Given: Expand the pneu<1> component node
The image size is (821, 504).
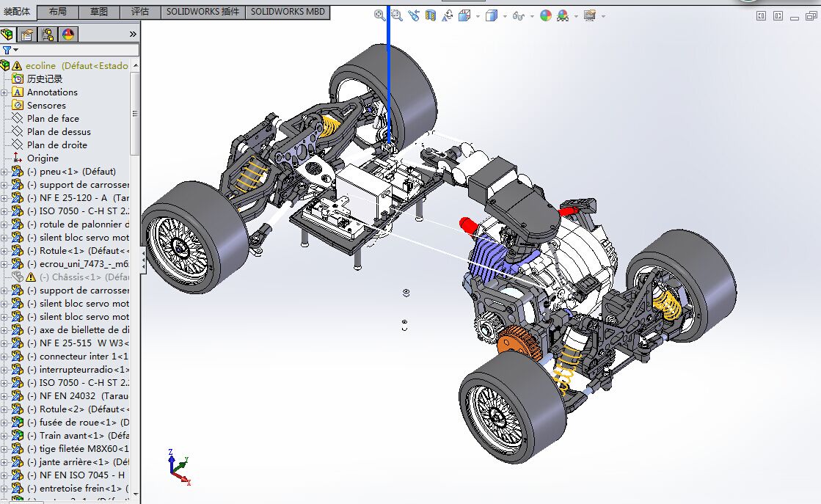Looking at the screenshot, I should 4,172.
